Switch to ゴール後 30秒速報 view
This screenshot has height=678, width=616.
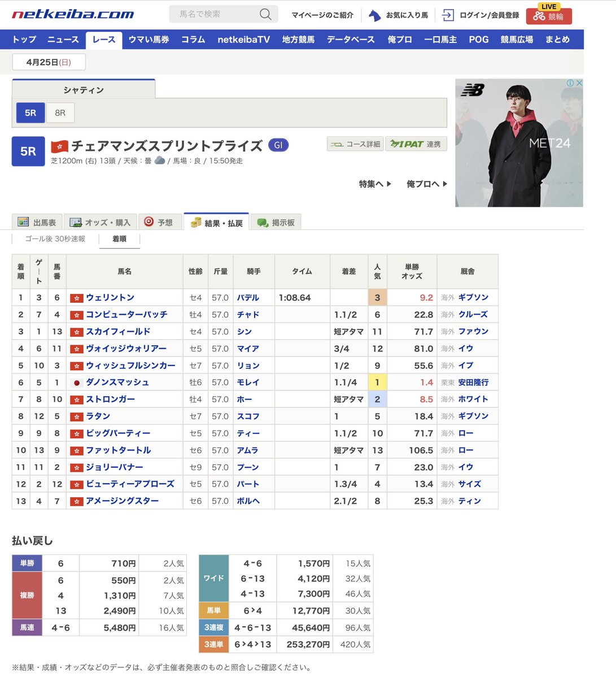(55, 239)
